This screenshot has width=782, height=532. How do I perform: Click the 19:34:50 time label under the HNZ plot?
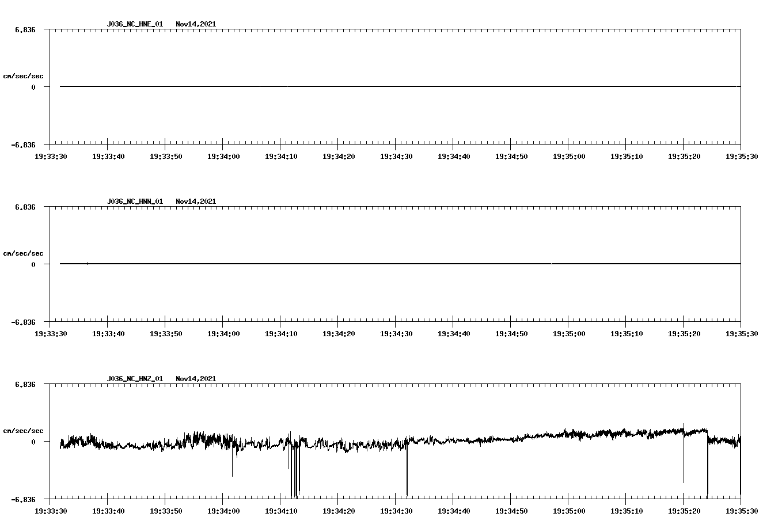click(x=511, y=511)
